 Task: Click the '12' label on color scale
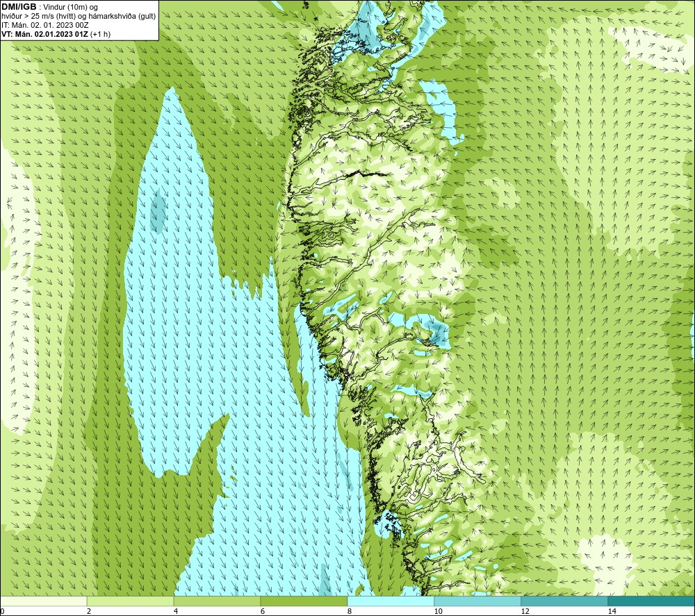pyautogui.click(x=525, y=611)
